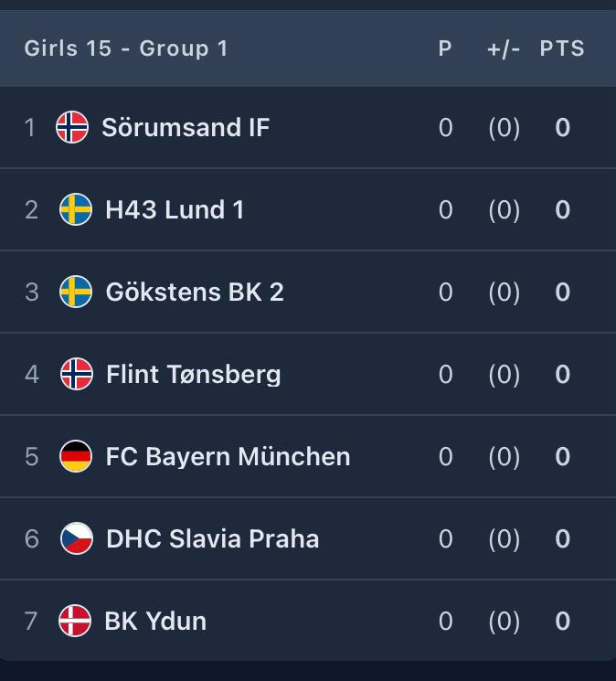
Task: Click the German flag beside FC Bayern München
Action: tap(76, 456)
